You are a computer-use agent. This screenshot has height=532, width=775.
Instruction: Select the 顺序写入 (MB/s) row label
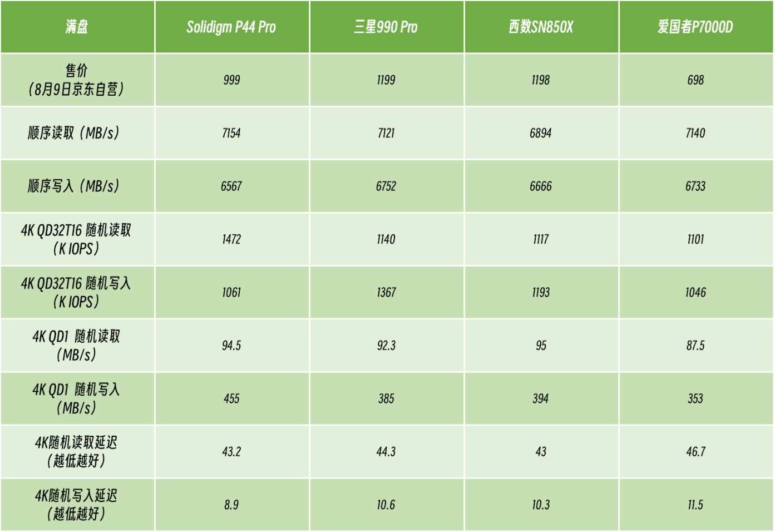point(74,186)
